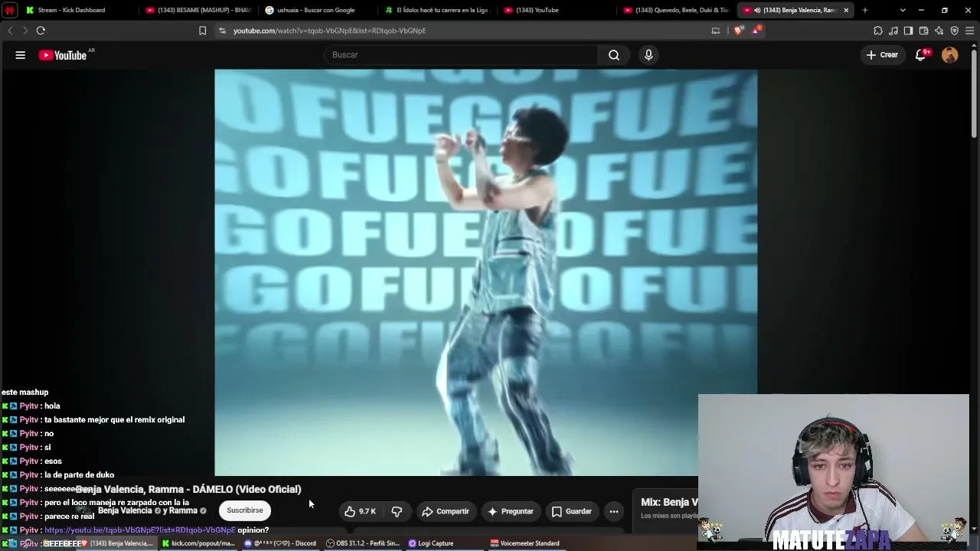Open the browser main hamburger menu
980x551 pixels.
coord(969,31)
